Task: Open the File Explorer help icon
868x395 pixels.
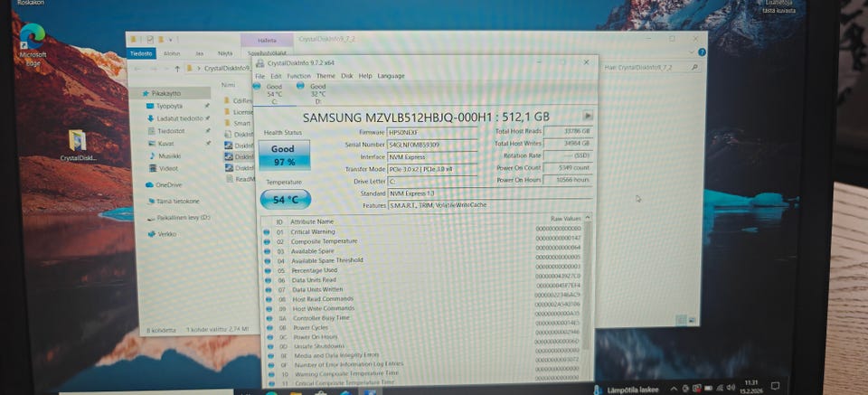Action: click(702, 52)
